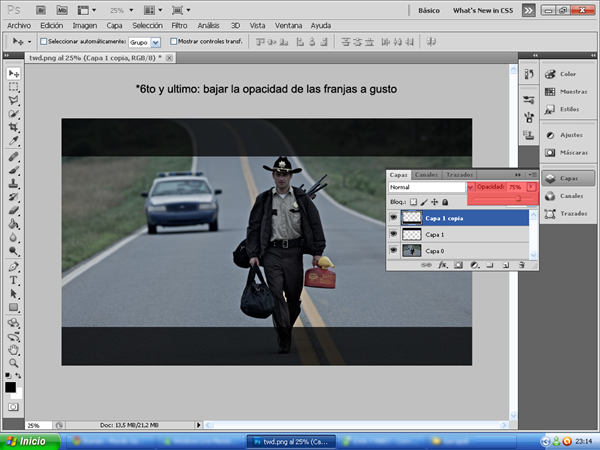Click the Windows Inicio start button

point(27,440)
